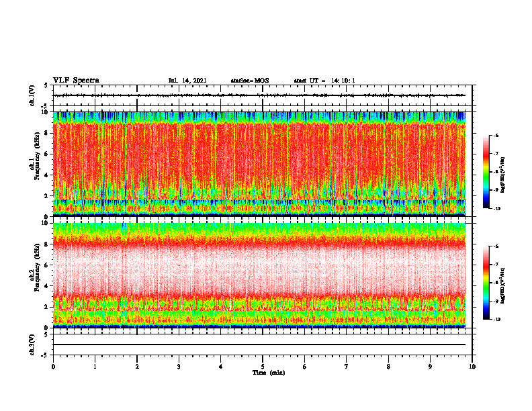Image resolution: width=532 pixels, height=411 pixels.
Task: Click the "-10" label on ch.1 colorbar
Action: click(x=496, y=209)
